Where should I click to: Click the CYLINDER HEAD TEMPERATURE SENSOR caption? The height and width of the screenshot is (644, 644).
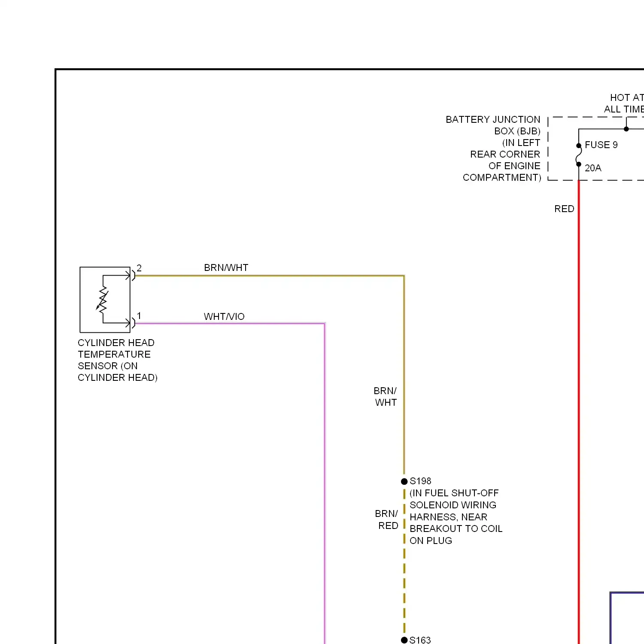click(x=118, y=360)
